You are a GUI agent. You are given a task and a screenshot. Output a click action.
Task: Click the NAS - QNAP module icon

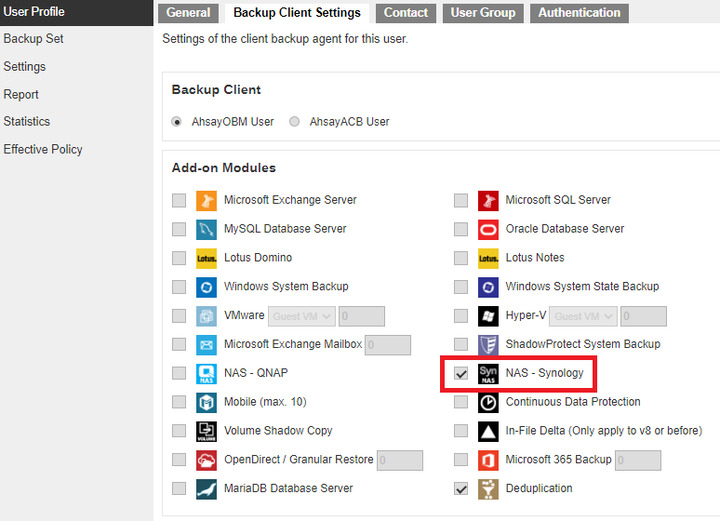pos(206,374)
